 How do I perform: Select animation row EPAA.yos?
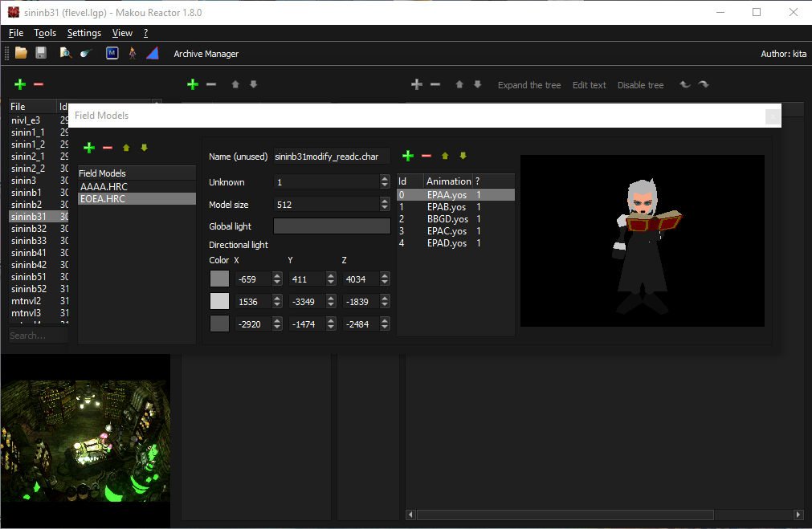455,194
